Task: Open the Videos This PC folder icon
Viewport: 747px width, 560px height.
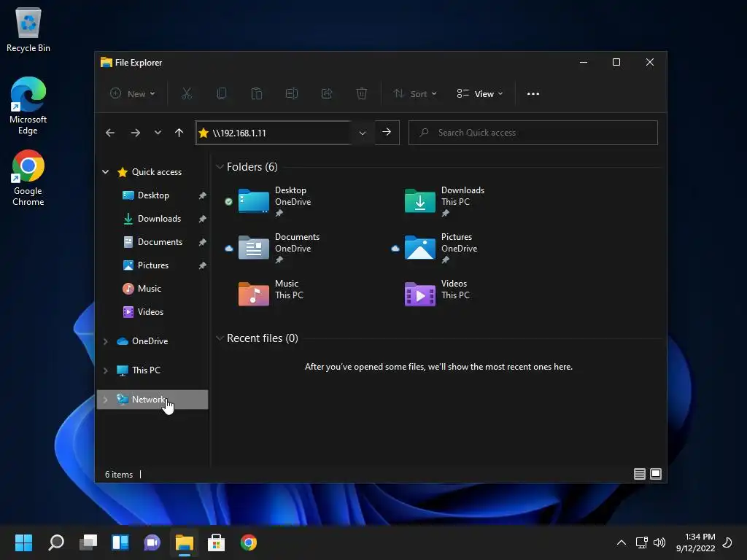Action: pos(419,295)
